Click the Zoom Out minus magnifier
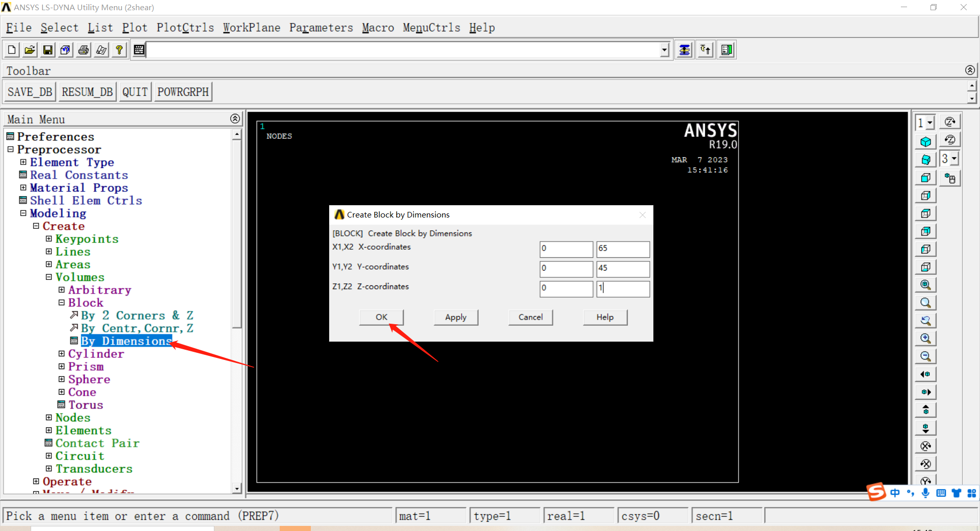Viewport: 980px width, 531px height. pyautogui.click(x=925, y=356)
